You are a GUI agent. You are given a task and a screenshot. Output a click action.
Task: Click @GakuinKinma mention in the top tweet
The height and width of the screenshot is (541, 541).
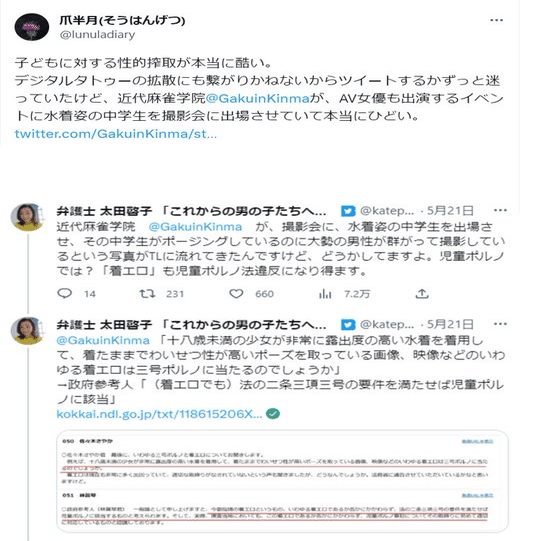[x=257, y=99]
